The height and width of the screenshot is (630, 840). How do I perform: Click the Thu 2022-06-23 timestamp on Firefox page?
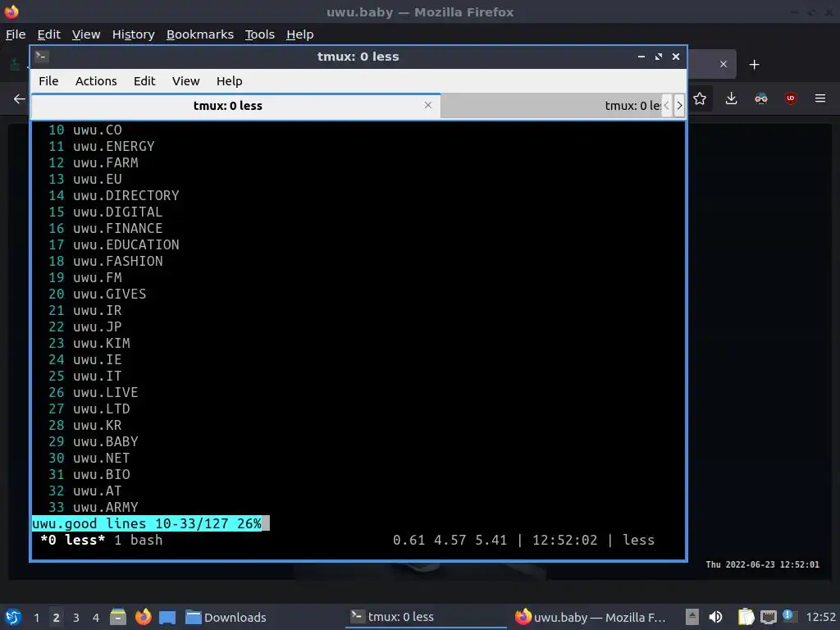tap(762, 564)
